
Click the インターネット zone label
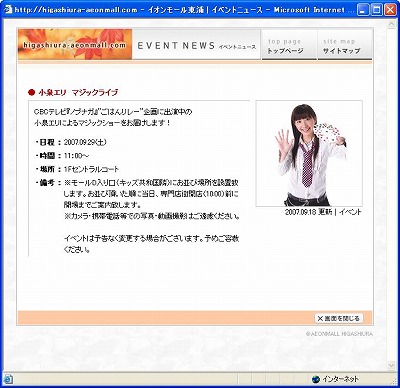click(340, 379)
